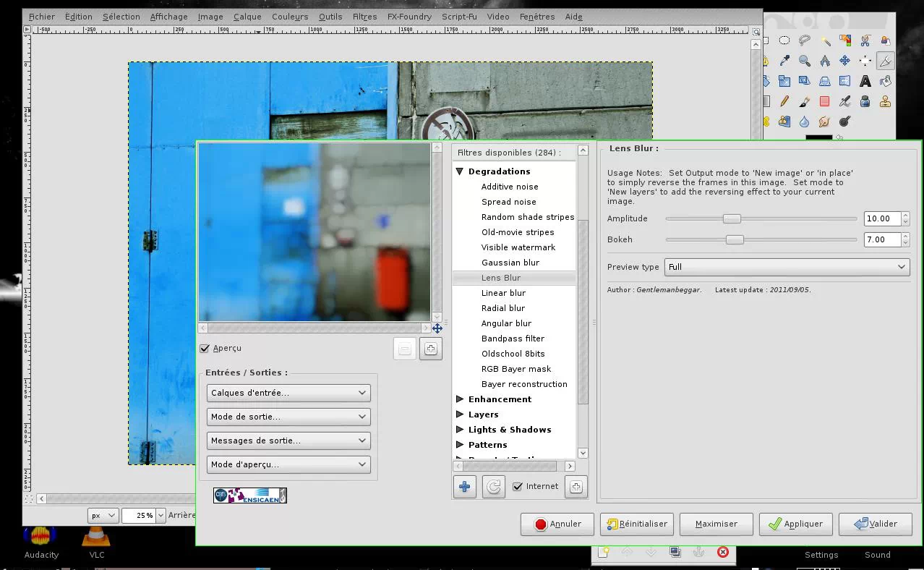Open the Calque menu
The height and width of the screenshot is (570, 924).
pos(247,17)
